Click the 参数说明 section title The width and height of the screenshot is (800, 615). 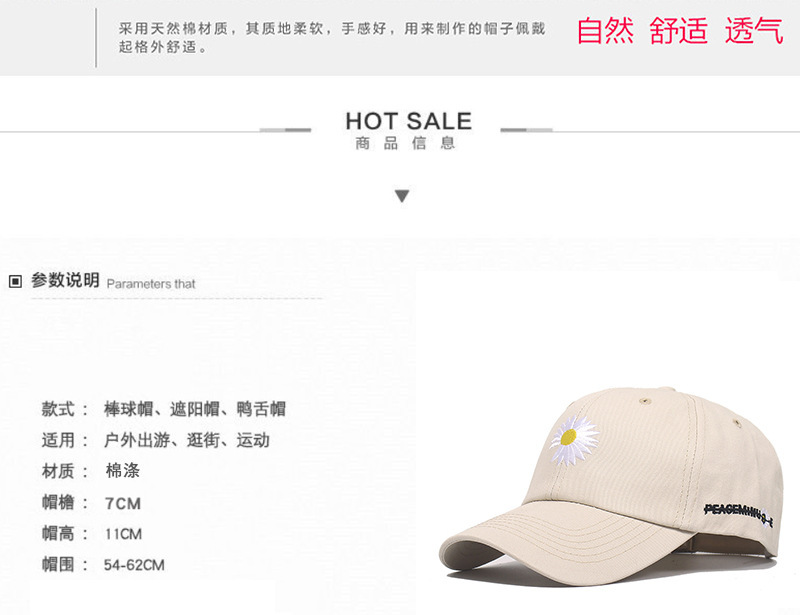pyautogui.click(x=65, y=280)
